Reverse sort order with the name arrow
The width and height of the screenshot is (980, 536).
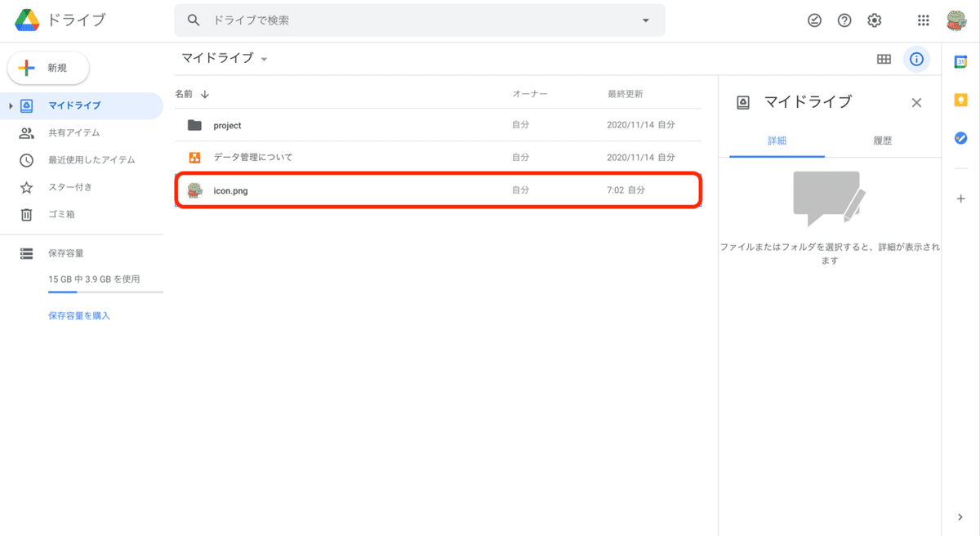pyautogui.click(x=203, y=93)
